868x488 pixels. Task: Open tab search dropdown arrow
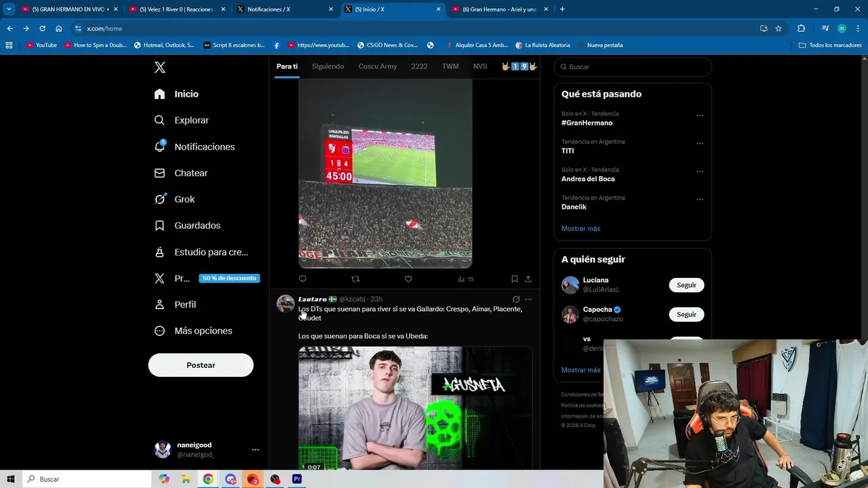pyautogui.click(x=9, y=9)
